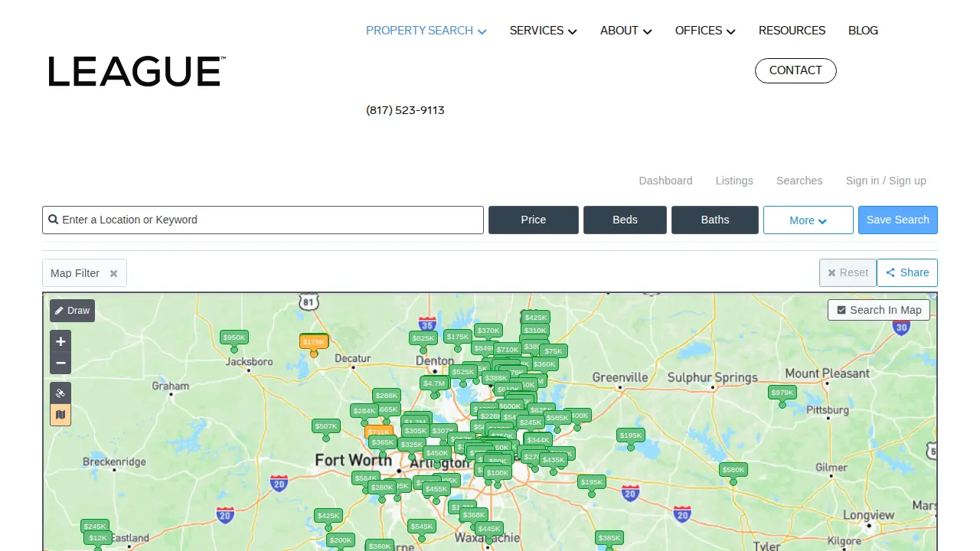The height and width of the screenshot is (551, 980).
Task: Open the Offices dropdown
Action: (705, 31)
